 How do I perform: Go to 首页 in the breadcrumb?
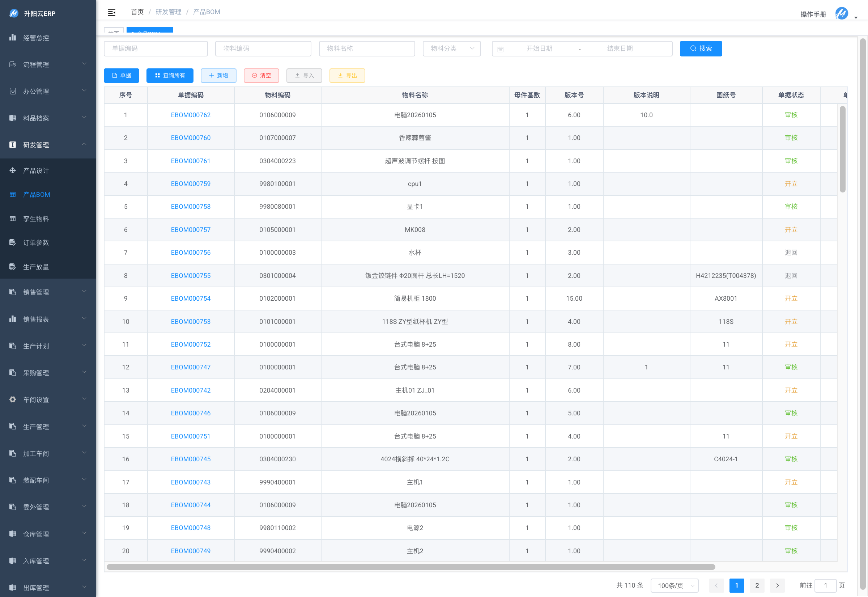[x=137, y=12]
